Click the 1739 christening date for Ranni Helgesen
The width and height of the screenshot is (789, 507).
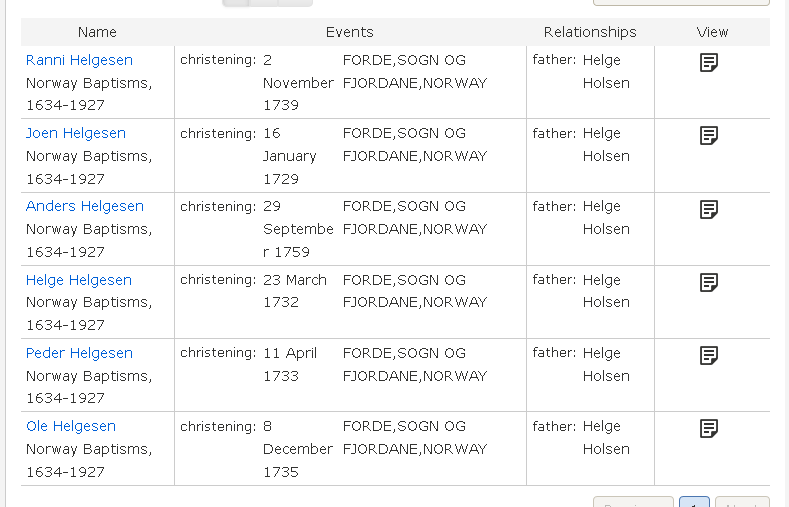297,83
